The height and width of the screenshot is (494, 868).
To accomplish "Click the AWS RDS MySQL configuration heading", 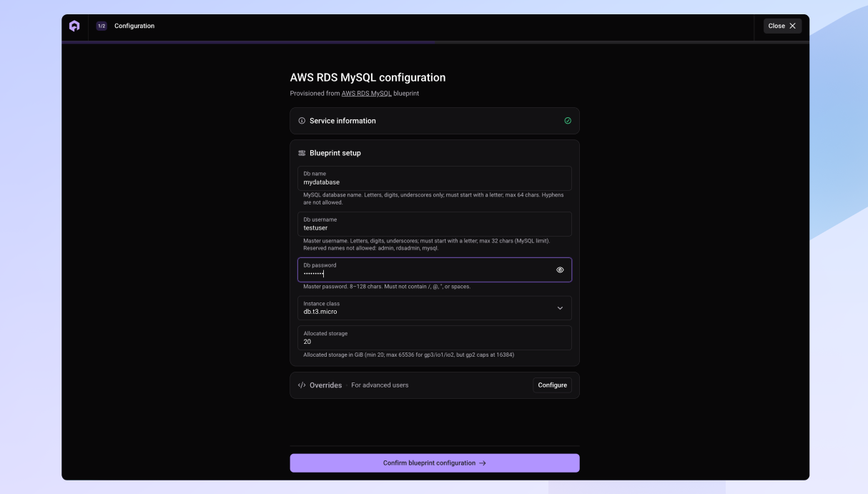I will 368,78.
